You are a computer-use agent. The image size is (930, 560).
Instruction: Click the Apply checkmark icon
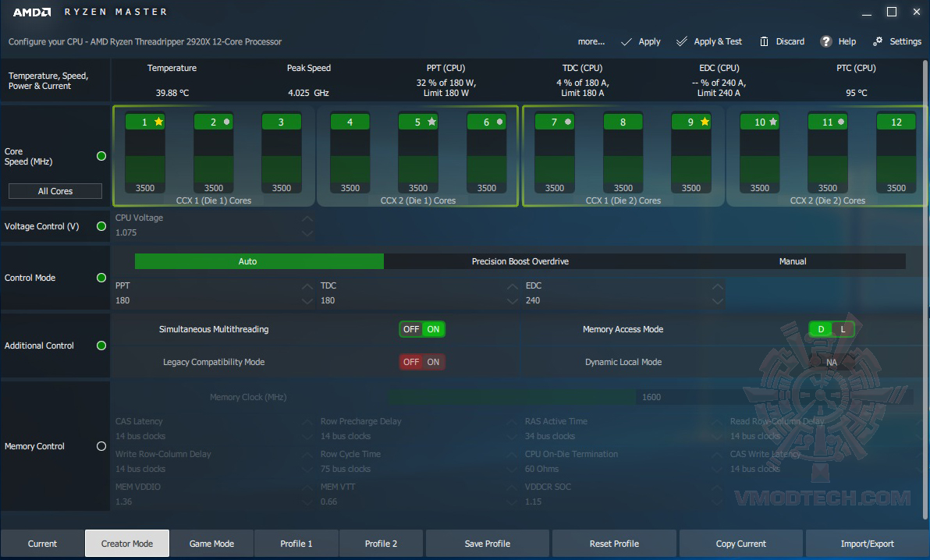pyautogui.click(x=627, y=41)
